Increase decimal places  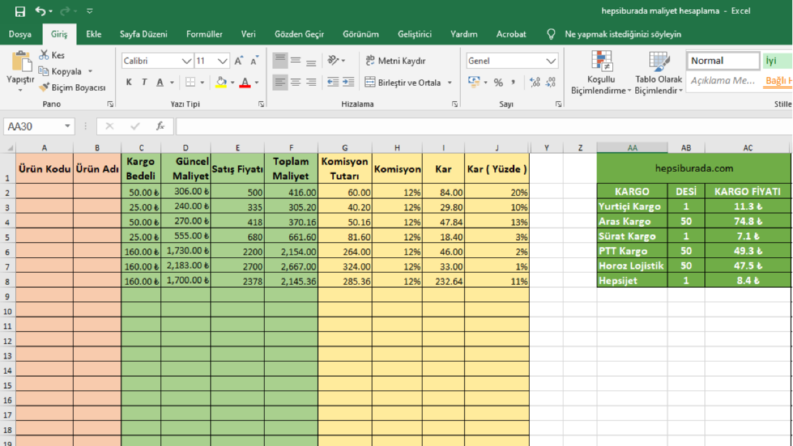[x=535, y=82]
